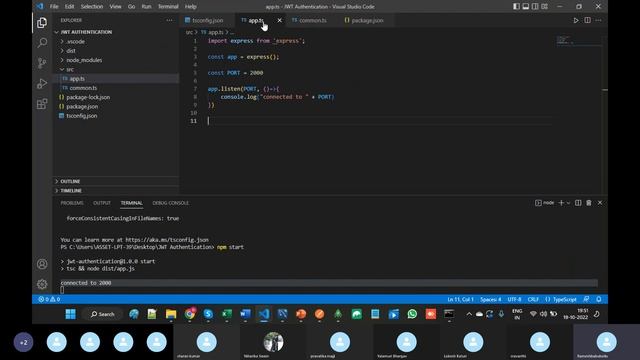This screenshot has width=640, height=360.
Task: Open the Run and Debug view
Action: pyautogui.click(x=42, y=83)
